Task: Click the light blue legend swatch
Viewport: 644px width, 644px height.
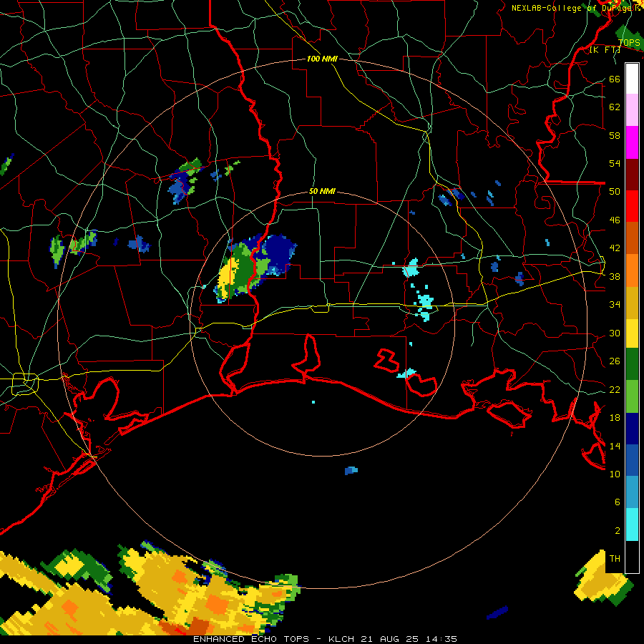Action: click(632, 492)
